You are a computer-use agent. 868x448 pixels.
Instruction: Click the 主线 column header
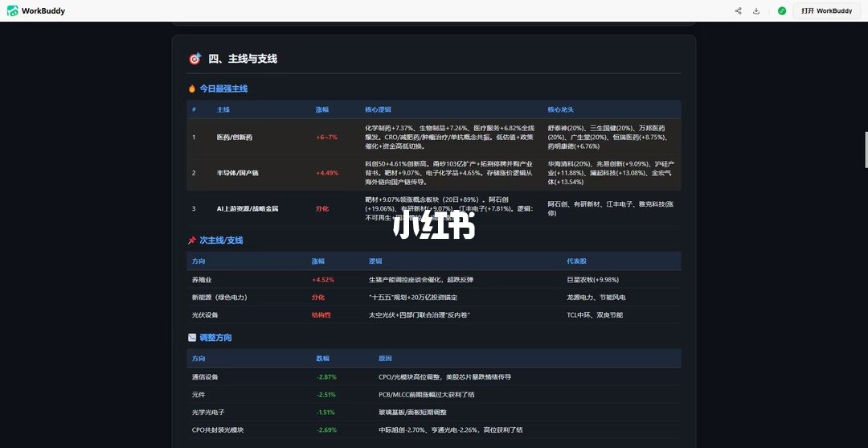(223, 109)
